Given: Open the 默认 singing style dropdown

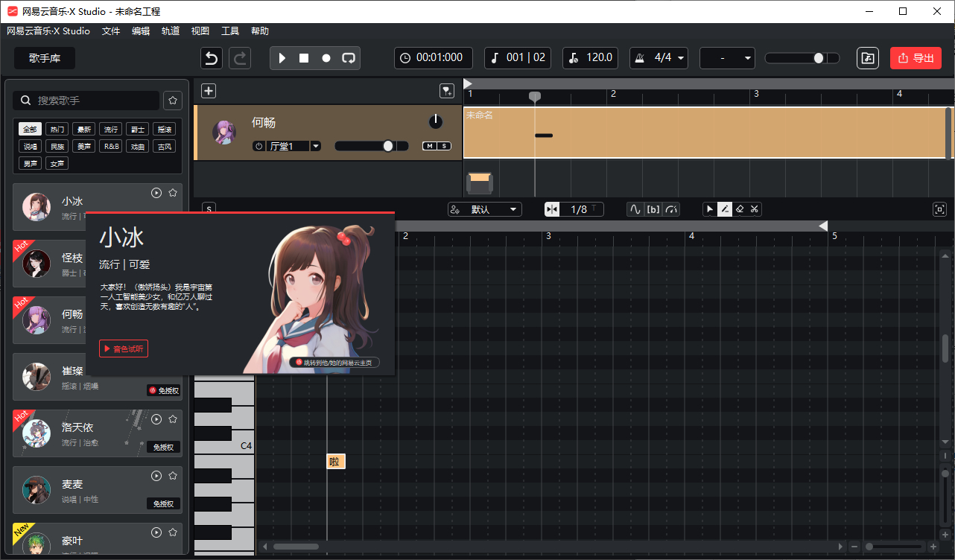Looking at the screenshot, I should pyautogui.click(x=485, y=209).
